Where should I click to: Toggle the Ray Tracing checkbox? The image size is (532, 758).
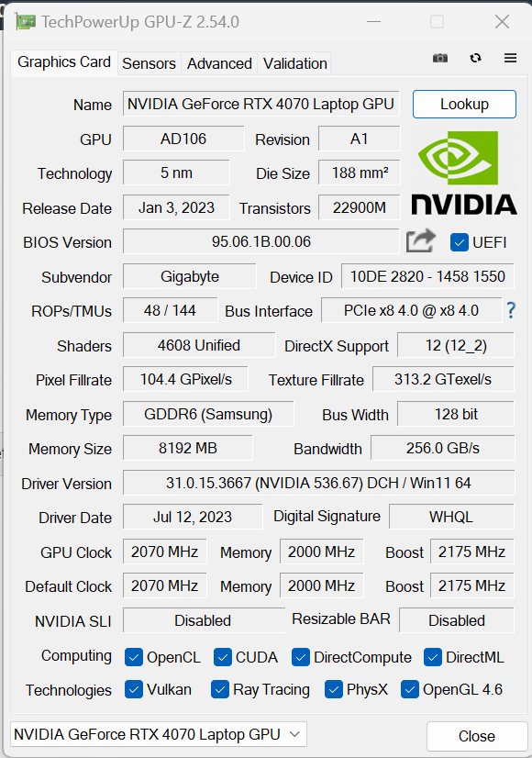click(220, 689)
